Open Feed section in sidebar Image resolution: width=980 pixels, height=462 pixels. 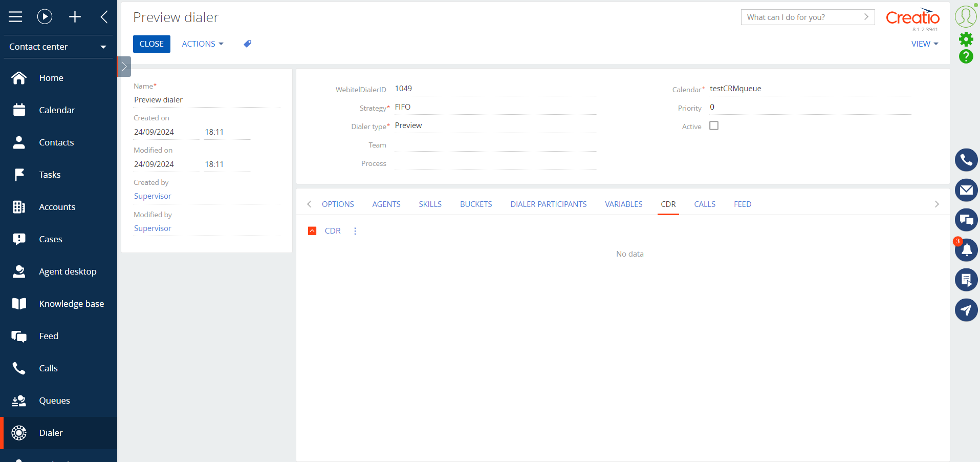pos(58,336)
